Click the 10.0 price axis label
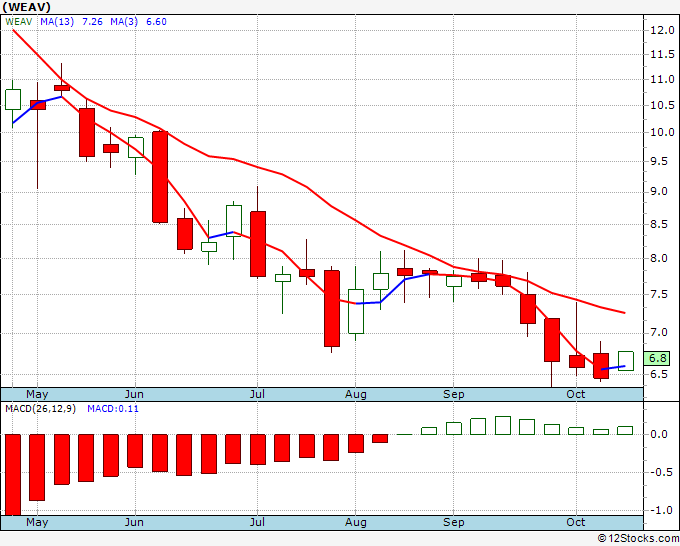Image resolution: width=680 pixels, height=546 pixels. pos(662,132)
